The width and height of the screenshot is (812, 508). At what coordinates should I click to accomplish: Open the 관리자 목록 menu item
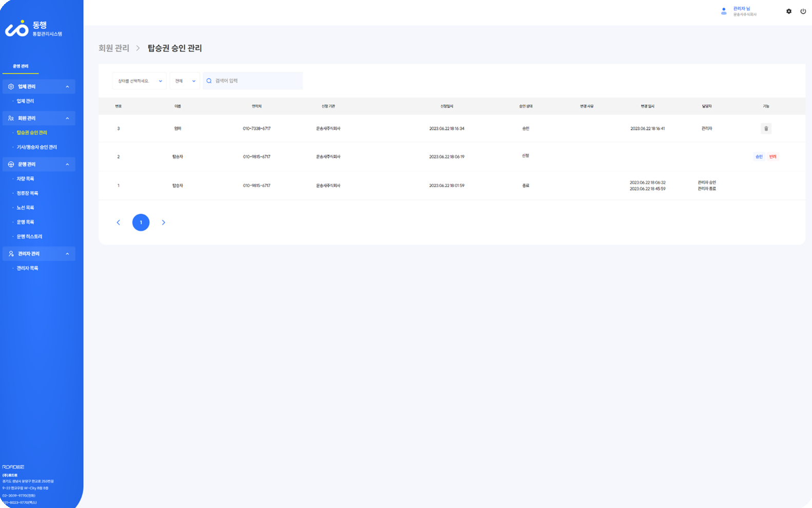27,268
